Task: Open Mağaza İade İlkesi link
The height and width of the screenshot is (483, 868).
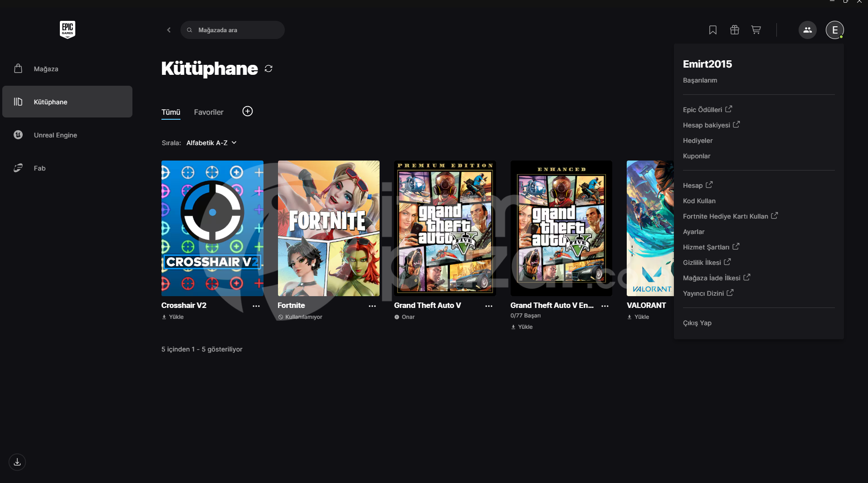Action: pos(717,278)
